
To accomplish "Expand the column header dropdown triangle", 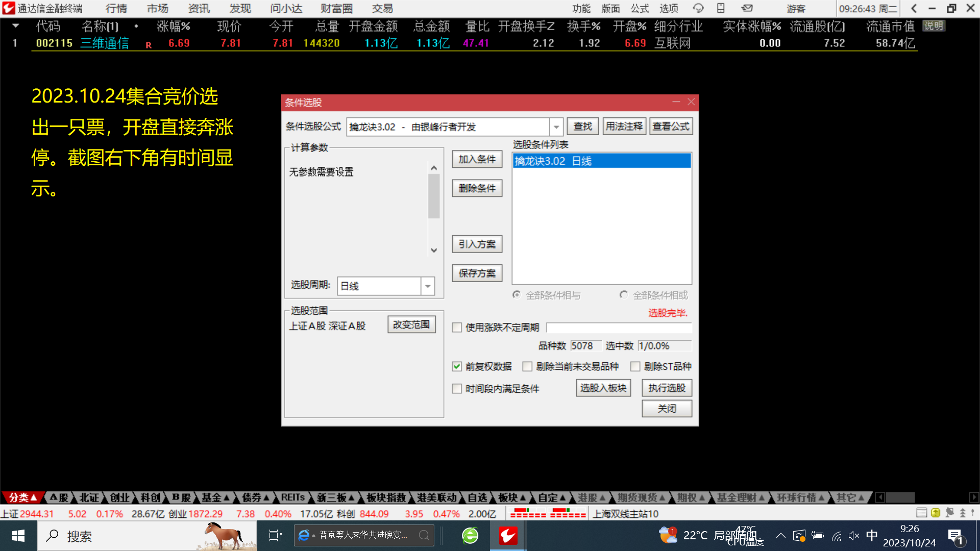I will [16, 26].
